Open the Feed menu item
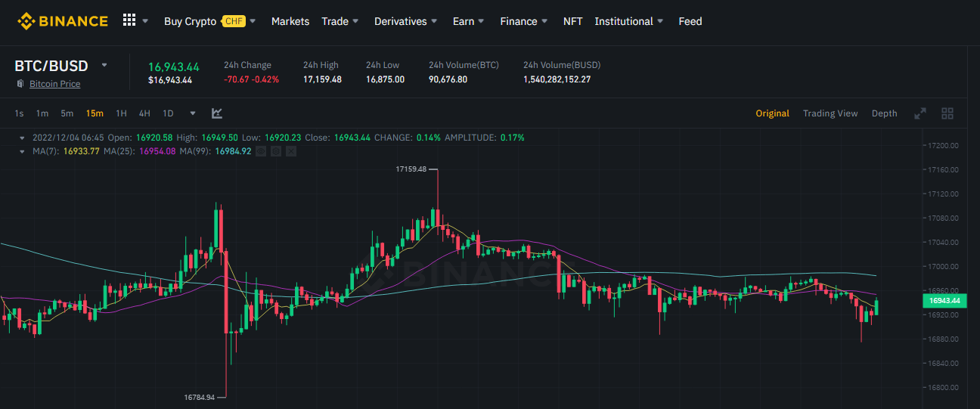The height and width of the screenshot is (409, 980). click(690, 21)
